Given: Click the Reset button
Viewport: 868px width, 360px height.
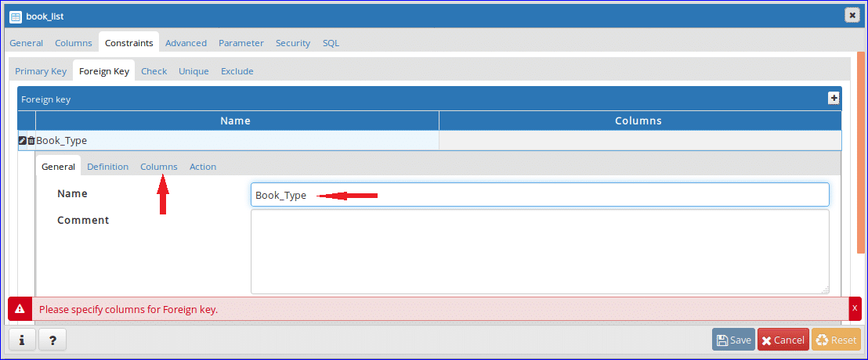Looking at the screenshot, I should click(x=837, y=340).
